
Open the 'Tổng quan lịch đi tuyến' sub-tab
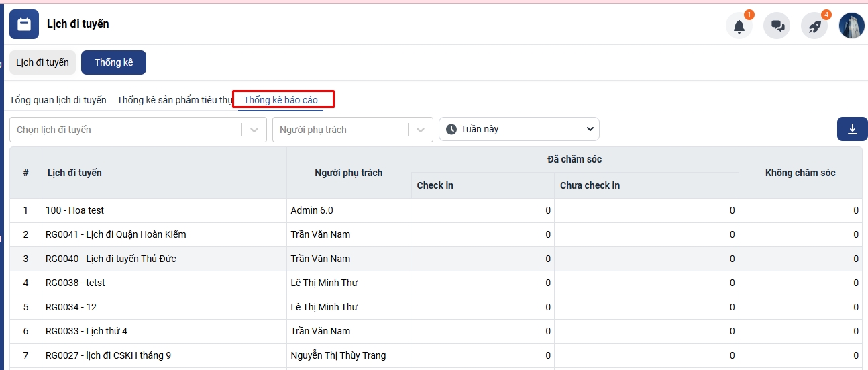[58, 100]
